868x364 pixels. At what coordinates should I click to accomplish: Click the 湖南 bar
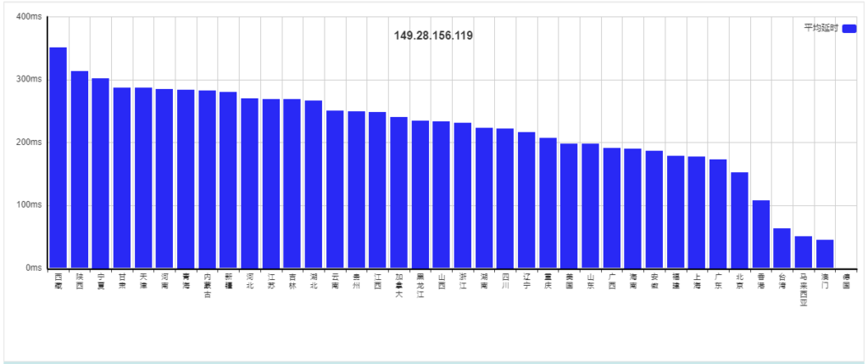tap(484, 199)
